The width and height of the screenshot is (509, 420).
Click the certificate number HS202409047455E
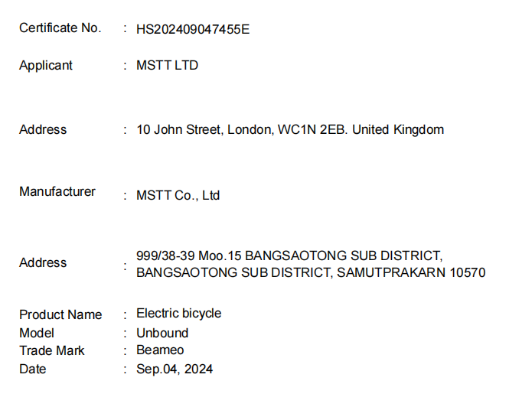(193, 30)
